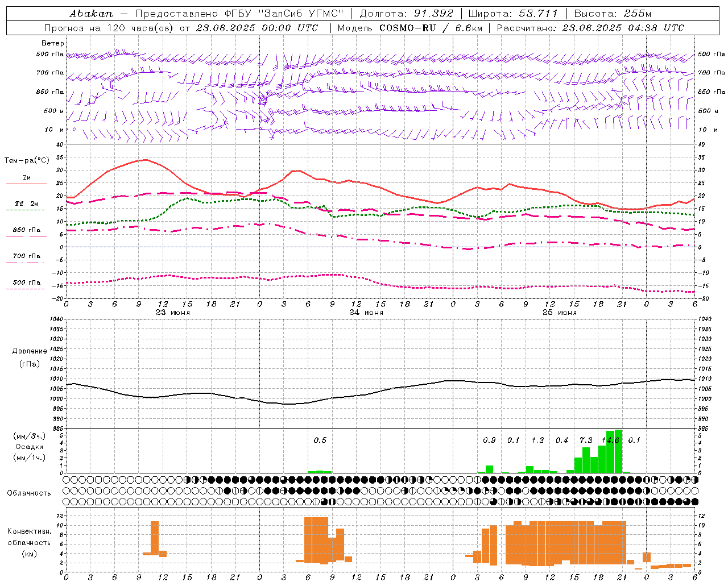
Task: Click the 'Предоставлено ФГБУ "ЗапСиб УГМС"' provider text
Action: click(239, 13)
